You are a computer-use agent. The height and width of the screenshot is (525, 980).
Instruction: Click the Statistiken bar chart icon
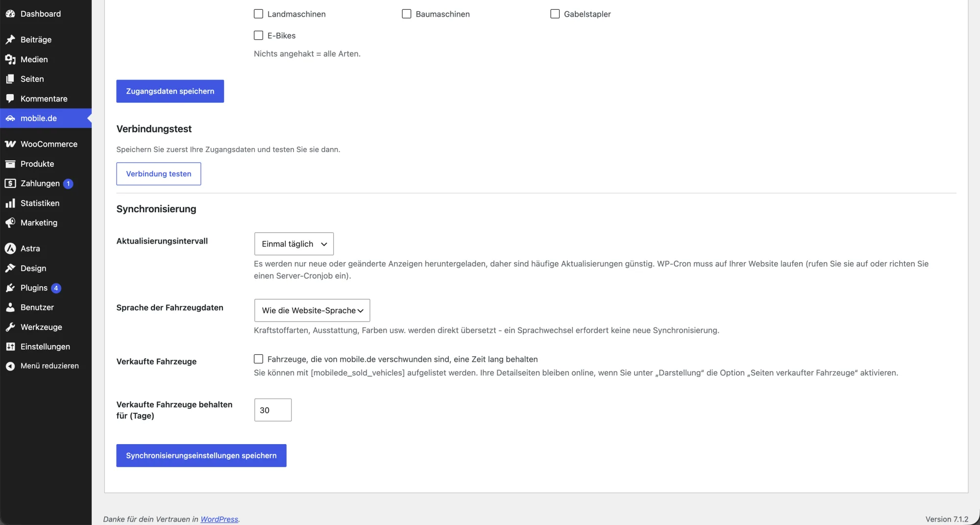coord(10,203)
